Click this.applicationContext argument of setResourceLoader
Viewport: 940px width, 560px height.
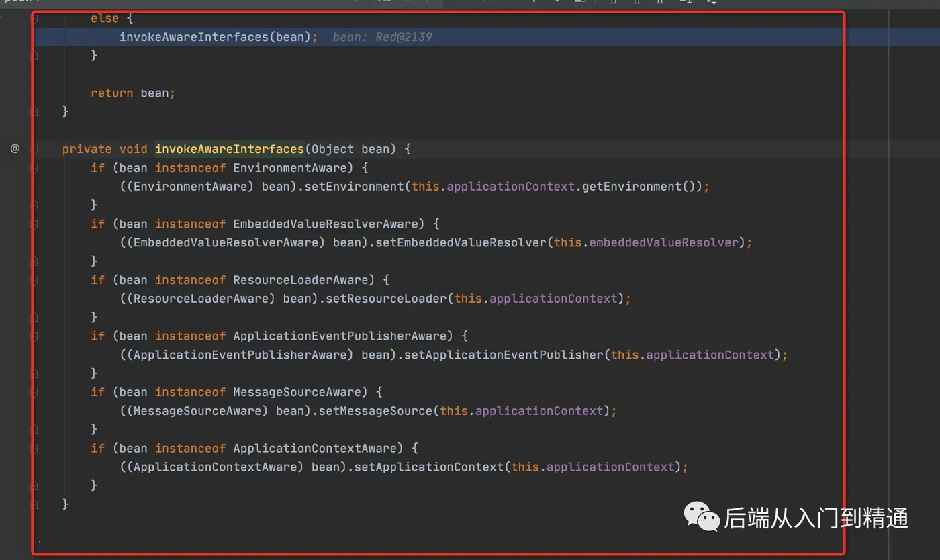pyautogui.click(x=536, y=299)
